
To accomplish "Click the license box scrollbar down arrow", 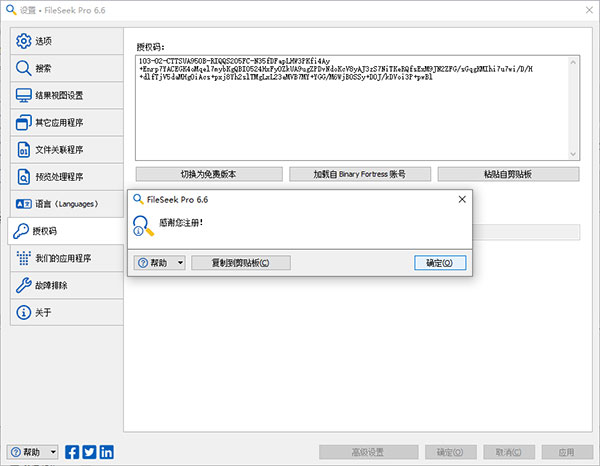I will point(573,154).
